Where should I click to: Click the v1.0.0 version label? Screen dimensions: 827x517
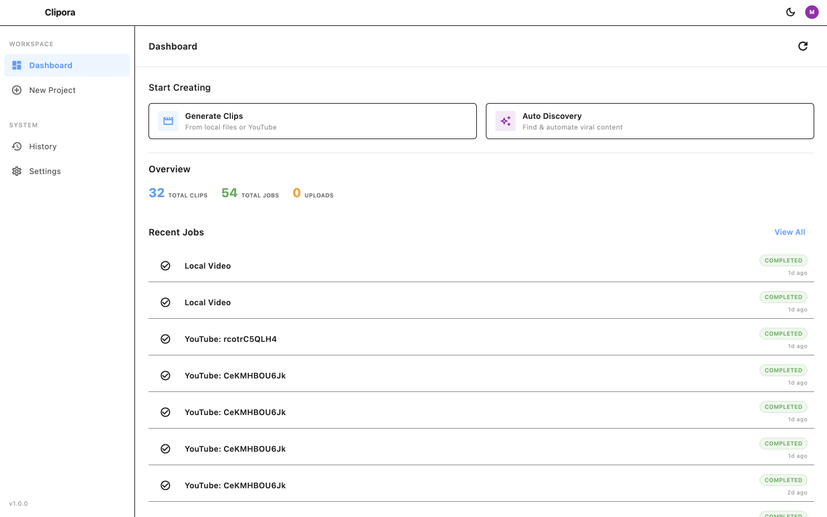(18, 504)
